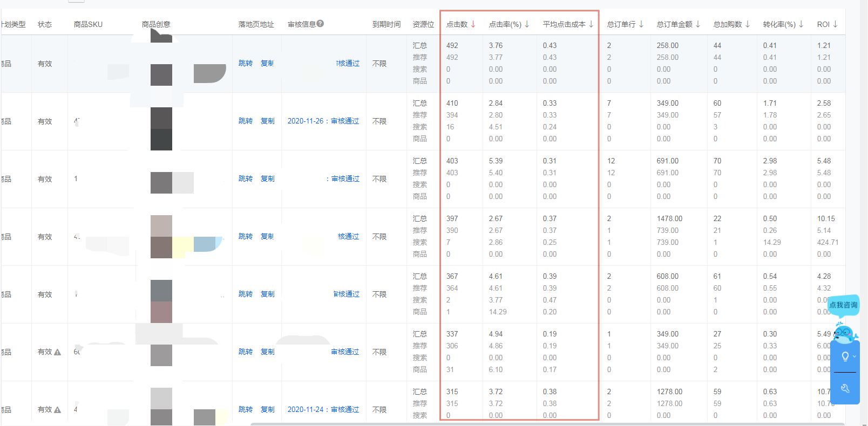Open the creative thumbnail in the 397-clicks row
Image resolution: width=868 pixels, height=426 pixels.
pos(161,237)
